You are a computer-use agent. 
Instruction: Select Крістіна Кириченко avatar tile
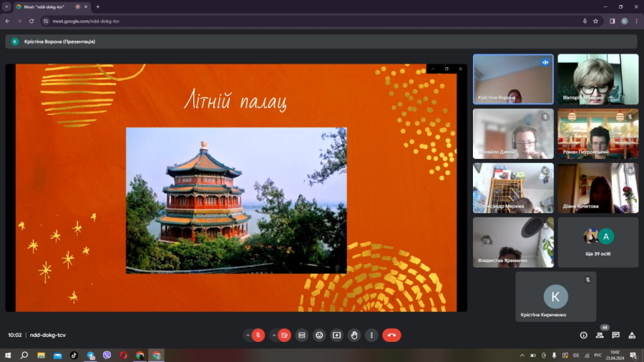tap(556, 297)
